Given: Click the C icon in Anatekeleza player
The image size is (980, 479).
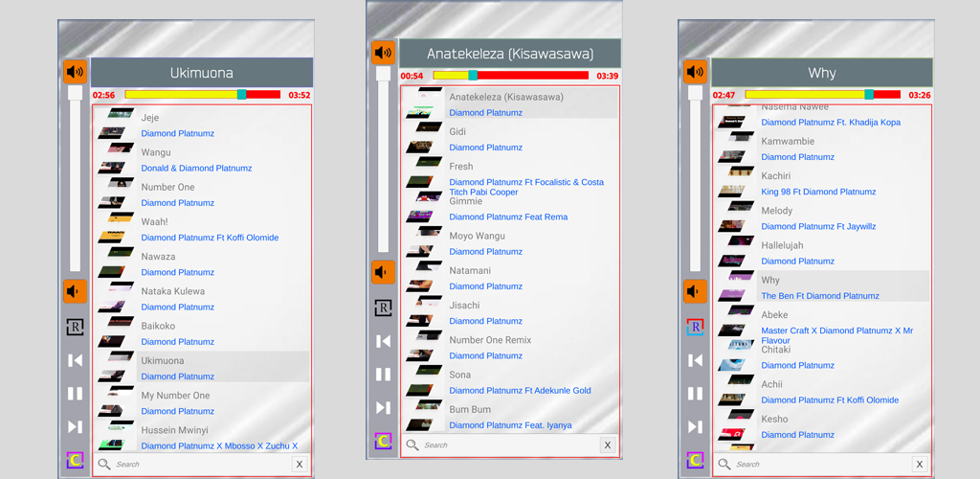Looking at the screenshot, I should point(383,441).
